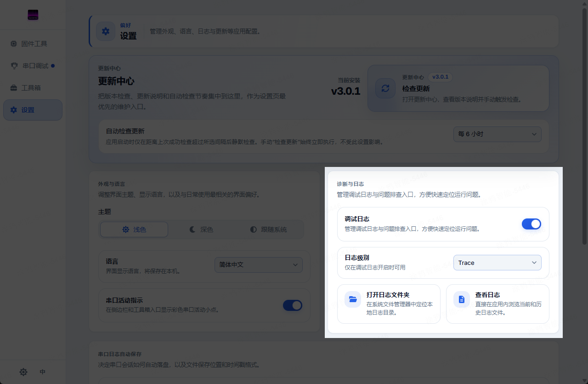Click the gear icon at sidebar bottom
588x384 pixels.
tap(23, 372)
